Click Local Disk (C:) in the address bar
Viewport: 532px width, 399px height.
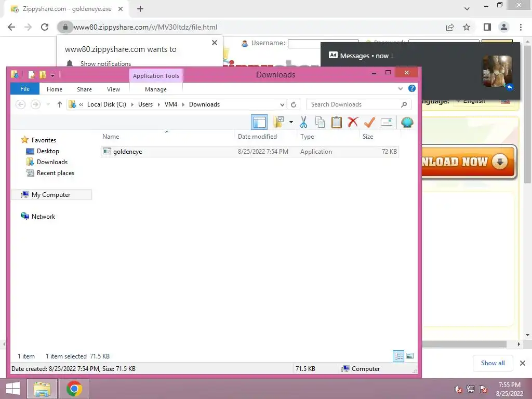[x=107, y=104]
